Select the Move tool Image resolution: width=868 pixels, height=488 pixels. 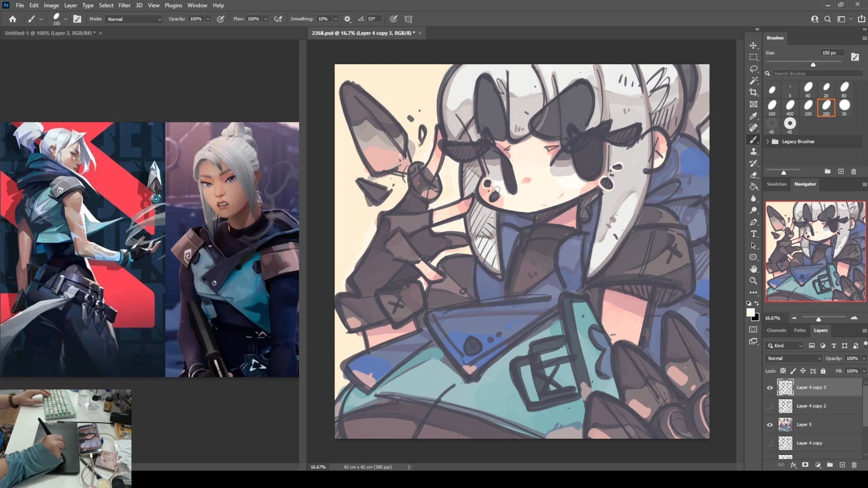753,46
